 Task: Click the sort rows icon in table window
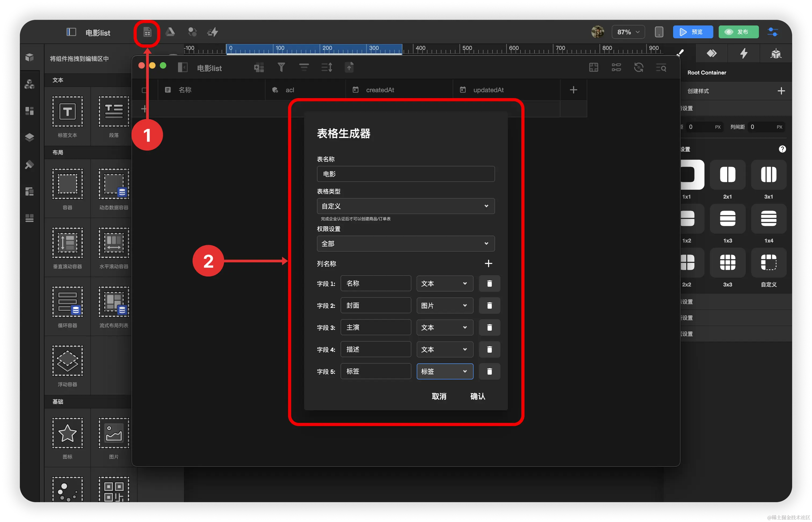(327, 67)
